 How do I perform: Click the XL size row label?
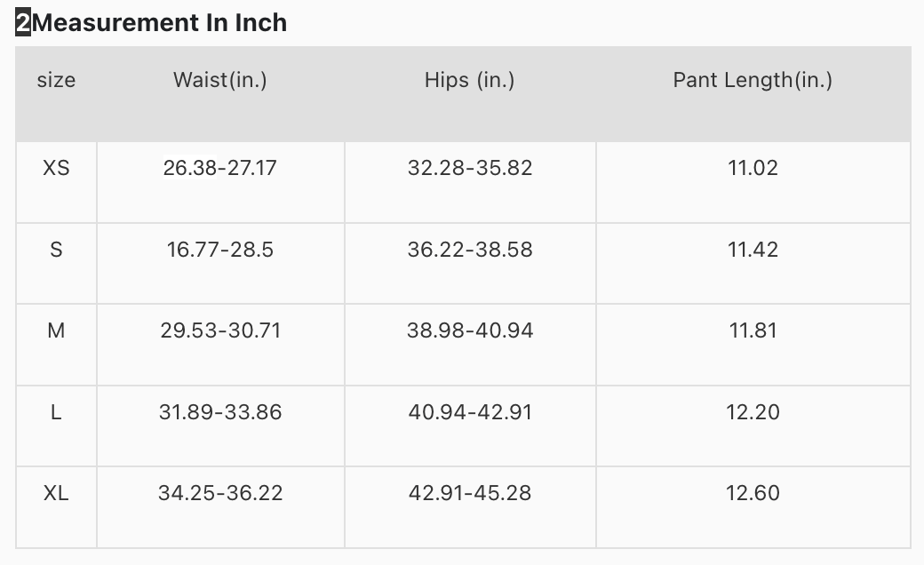point(56,493)
